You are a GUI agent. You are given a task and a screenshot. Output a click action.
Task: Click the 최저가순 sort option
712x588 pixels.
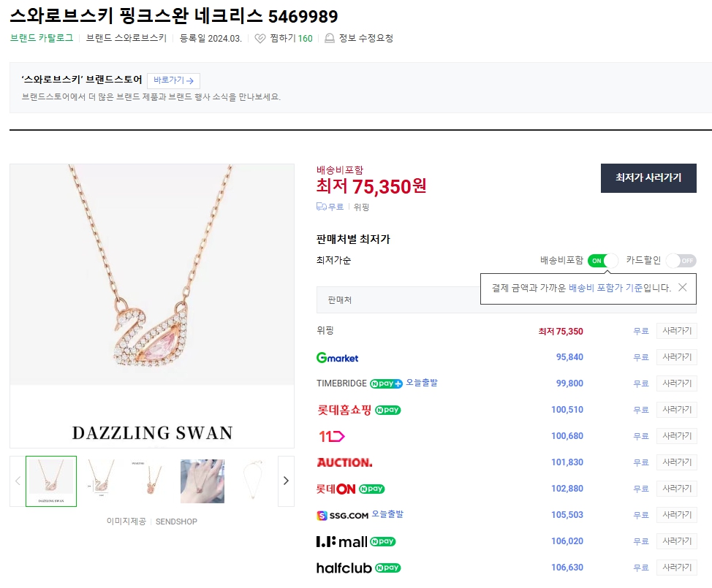coord(333,261)
